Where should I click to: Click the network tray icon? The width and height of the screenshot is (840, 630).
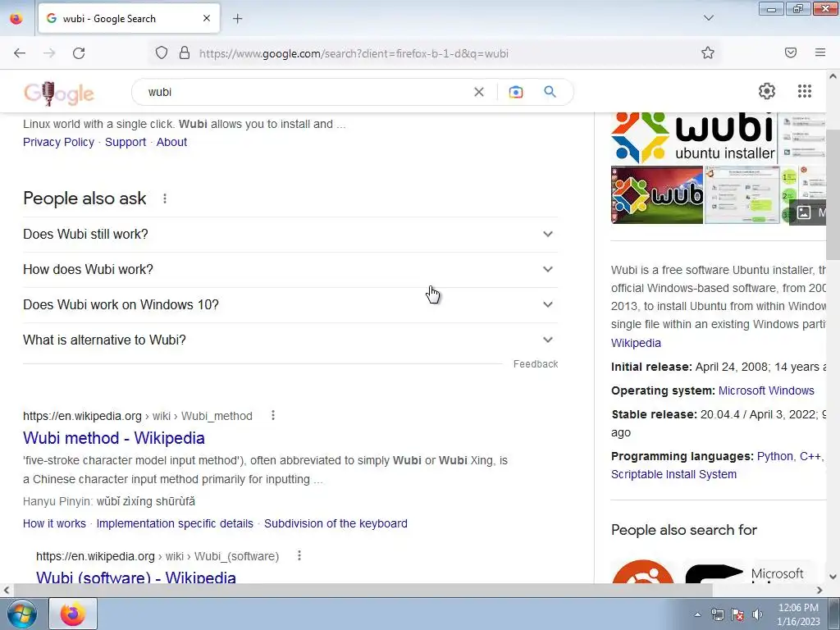click(x=717, y=614)
